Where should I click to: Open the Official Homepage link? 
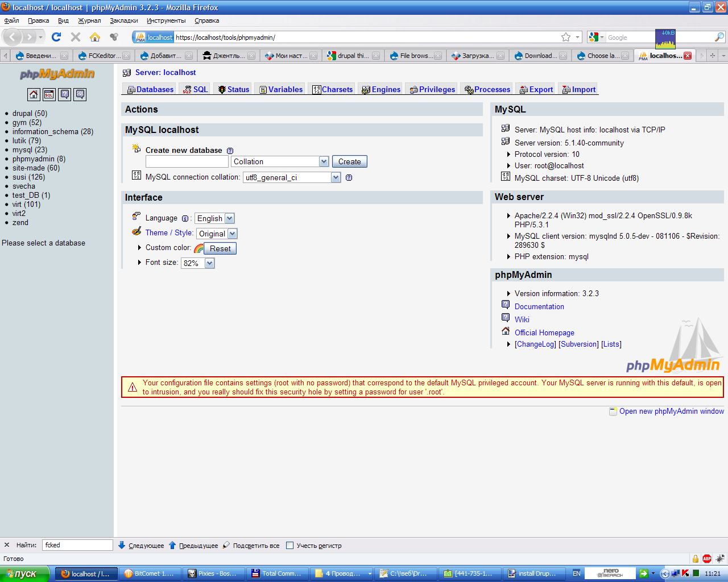[544, 332]
